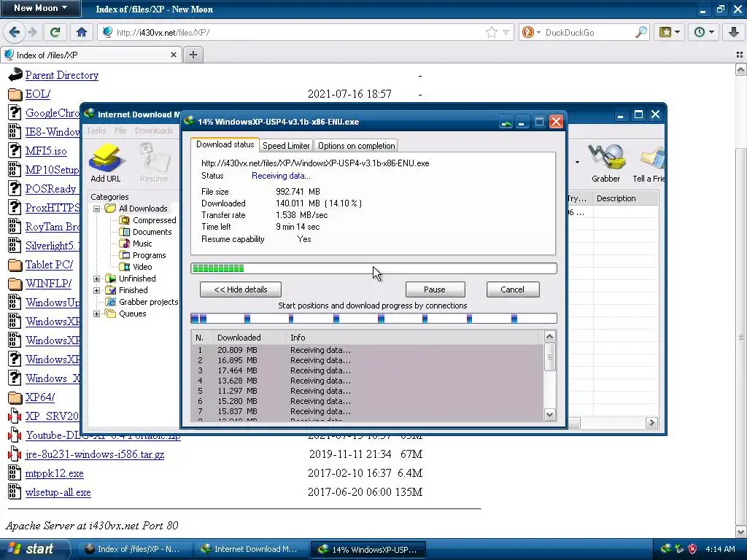Click the red security shield tray icon

coord(693,549)
